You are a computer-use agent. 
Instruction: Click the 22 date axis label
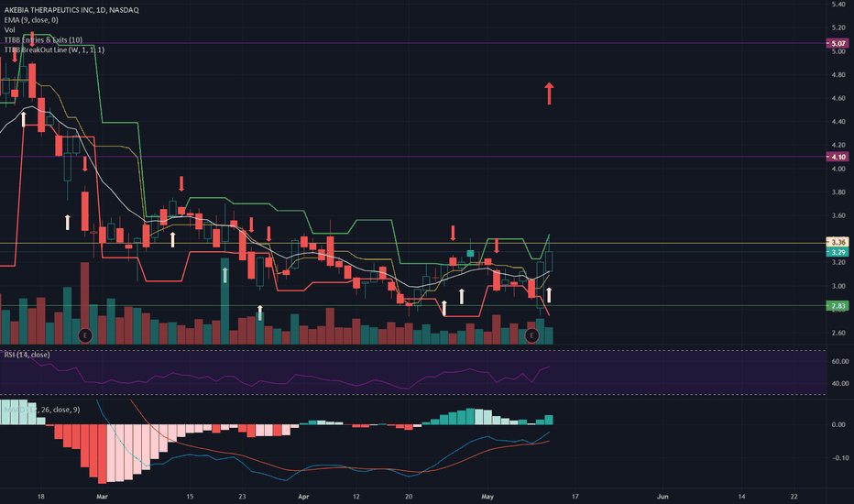coord(794,497)
